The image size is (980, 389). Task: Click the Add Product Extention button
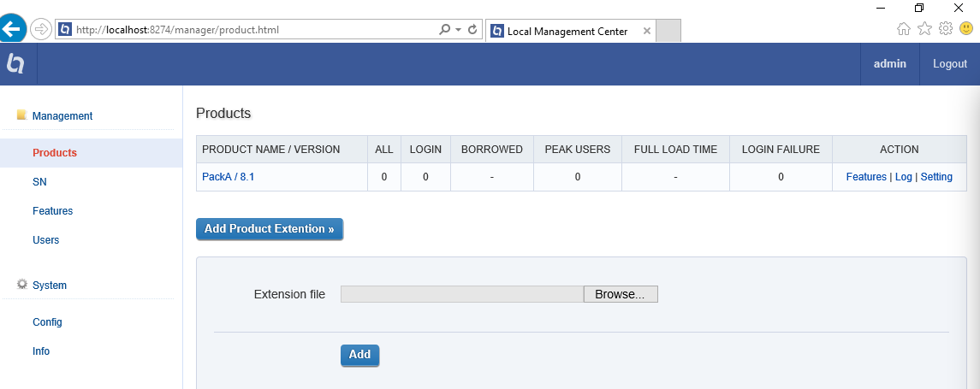(x=269, y=229)
